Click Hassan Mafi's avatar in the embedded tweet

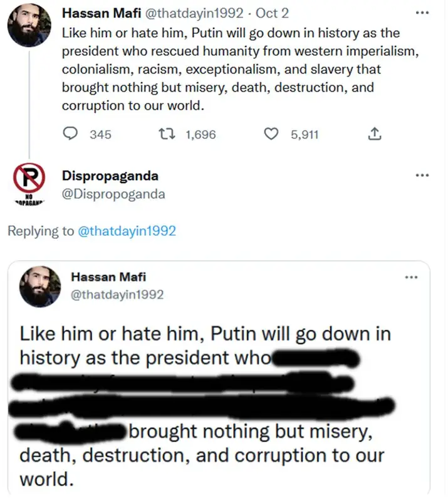pyautogui.click(x=40, y=286)
